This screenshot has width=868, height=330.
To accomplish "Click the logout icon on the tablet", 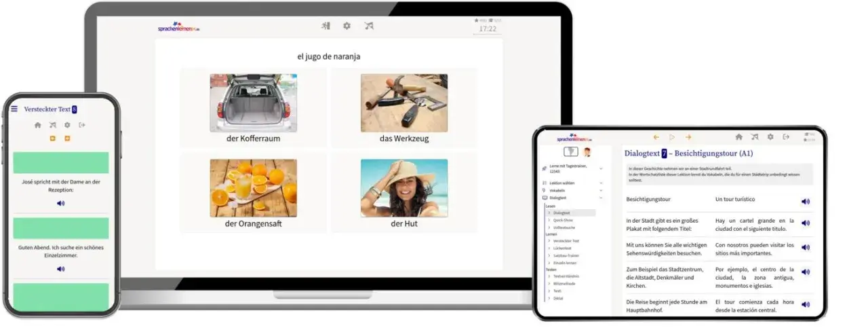I will click(x=786, y=136).
